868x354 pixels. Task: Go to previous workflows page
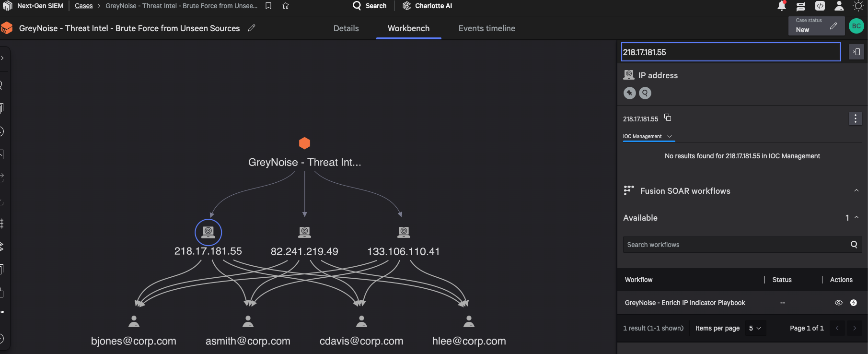point(837,328)
